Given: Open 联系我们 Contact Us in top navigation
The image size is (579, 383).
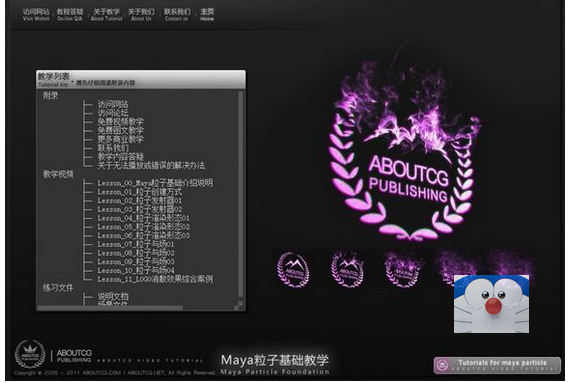Looking at the screenshot, I should click(177, 14).
